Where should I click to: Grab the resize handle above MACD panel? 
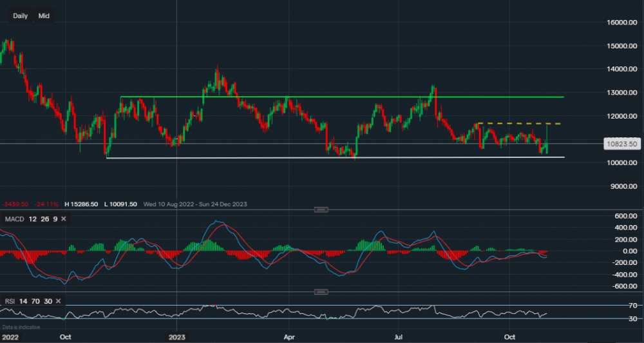click(x=321, y=210)
